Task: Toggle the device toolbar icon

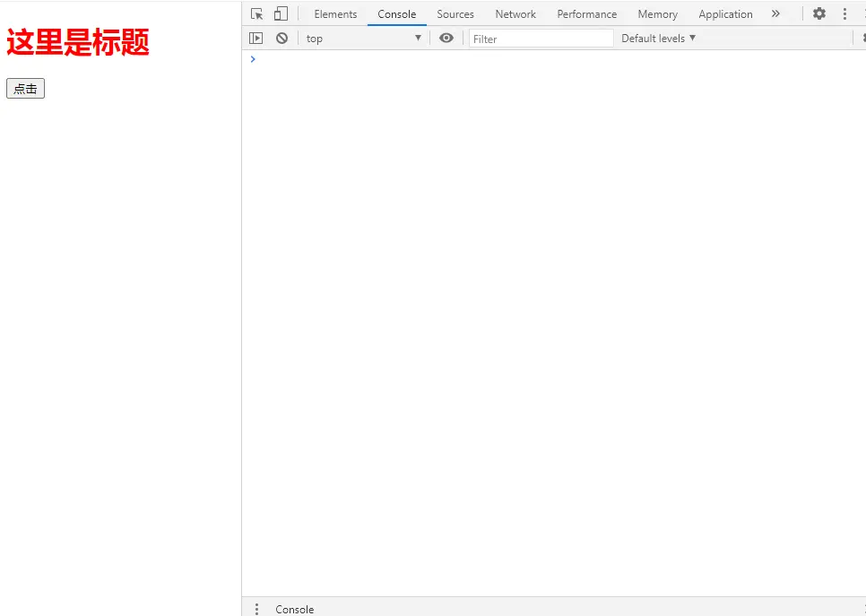Action: coord(281,14)
